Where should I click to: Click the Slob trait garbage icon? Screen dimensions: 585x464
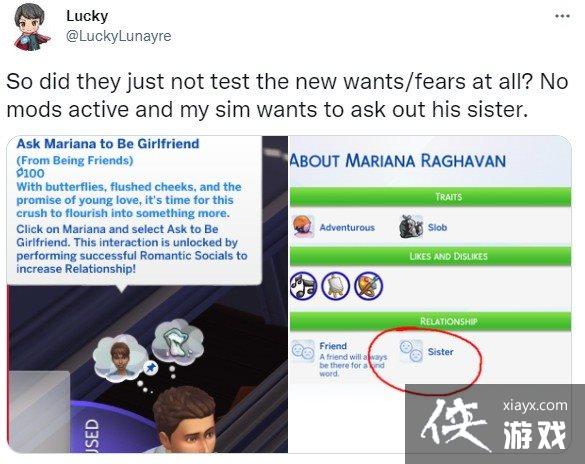click(x=411, y=227)
